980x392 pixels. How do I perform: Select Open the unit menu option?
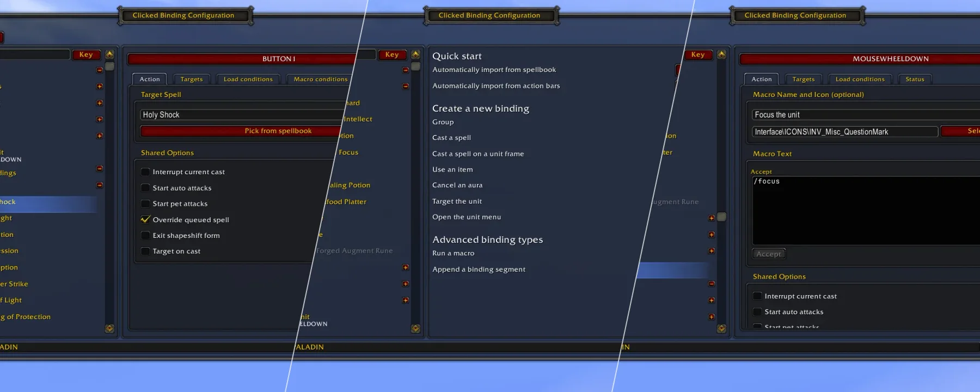467,217
